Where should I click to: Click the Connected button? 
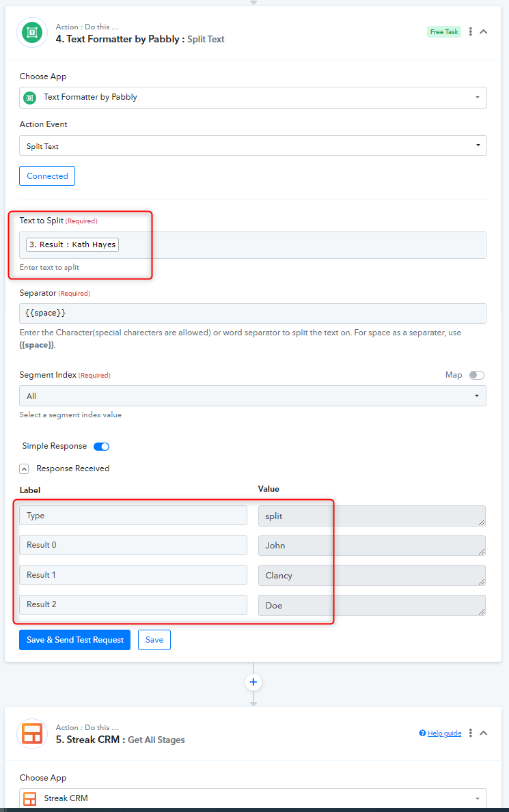47,176
